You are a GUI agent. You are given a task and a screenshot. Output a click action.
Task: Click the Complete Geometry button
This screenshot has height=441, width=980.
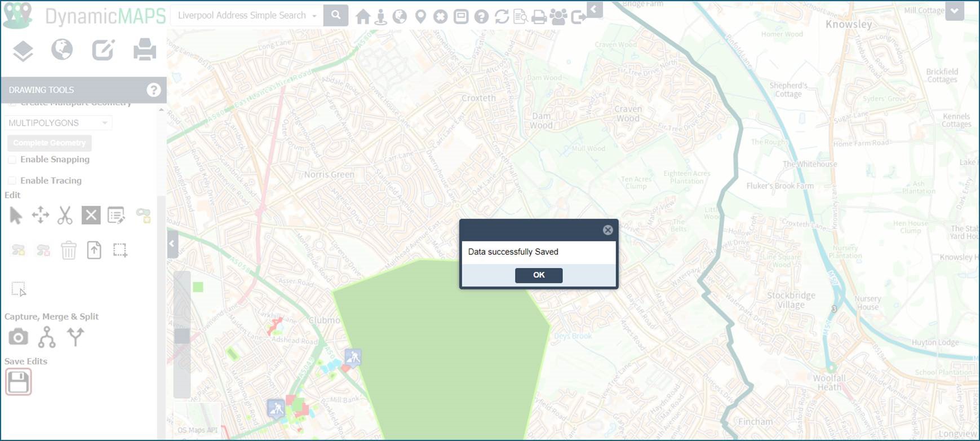point(50,143)
